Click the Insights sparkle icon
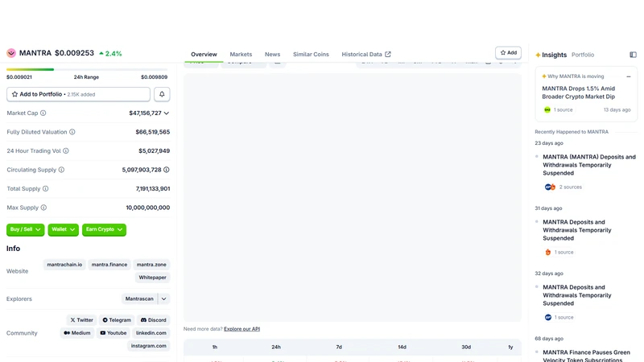 pyautogui.click(x=538, y=55)
